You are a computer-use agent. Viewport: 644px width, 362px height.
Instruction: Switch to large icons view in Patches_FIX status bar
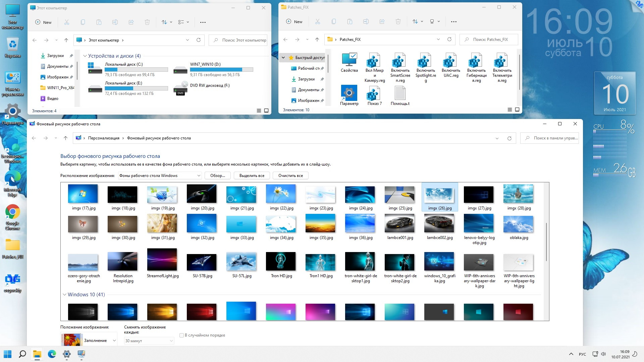[x=517, y=110]
